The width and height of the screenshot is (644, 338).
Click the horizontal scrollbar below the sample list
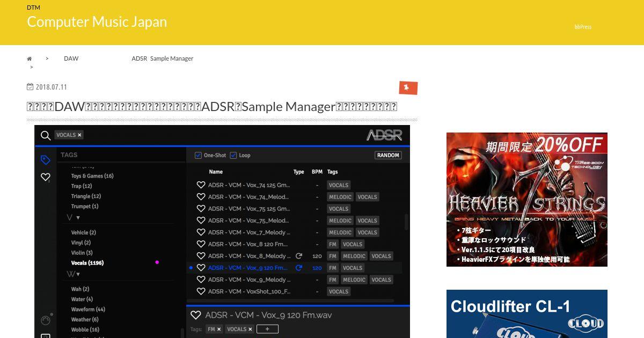(290, 300)
